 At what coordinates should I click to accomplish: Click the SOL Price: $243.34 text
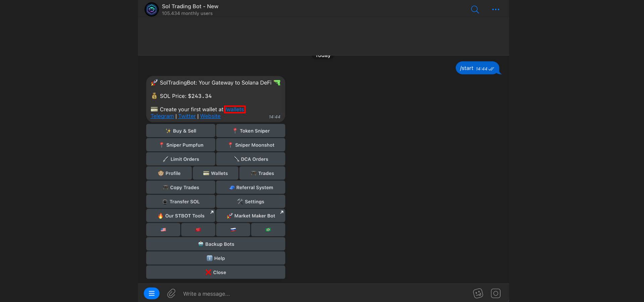click(186, 96)
